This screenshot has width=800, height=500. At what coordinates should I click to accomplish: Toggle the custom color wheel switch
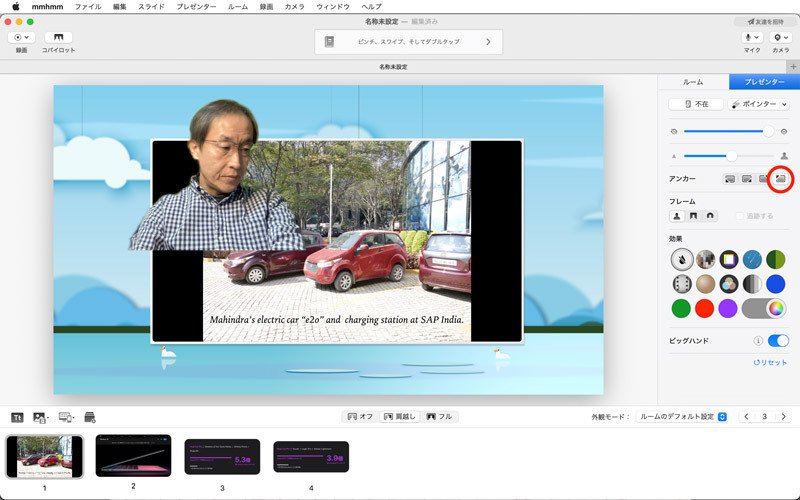pyautogui.click(x=764, y=308)
